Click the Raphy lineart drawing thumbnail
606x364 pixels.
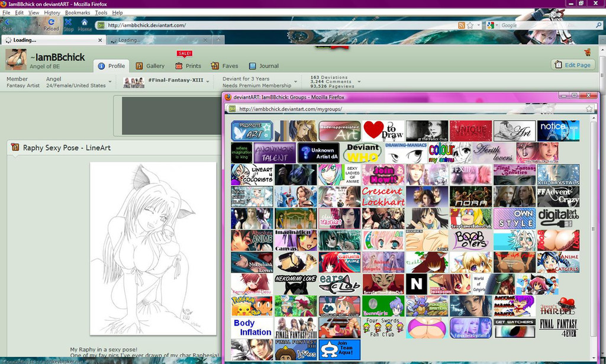[x=153, y=249]
